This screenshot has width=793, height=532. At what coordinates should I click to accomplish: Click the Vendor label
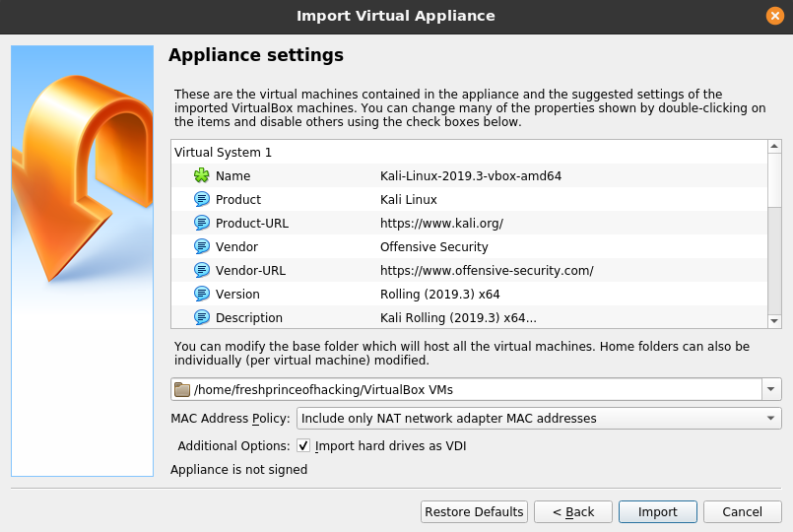tap(236, 246)
